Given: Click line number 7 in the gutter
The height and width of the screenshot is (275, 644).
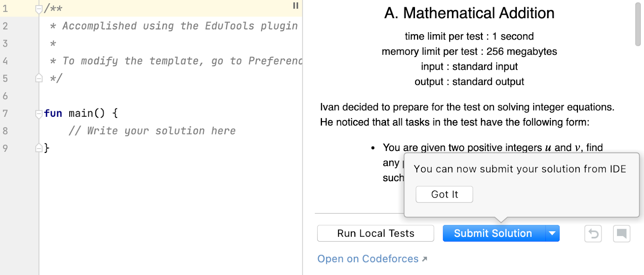Looking at the screenshot, I should [x=5, y=114].
